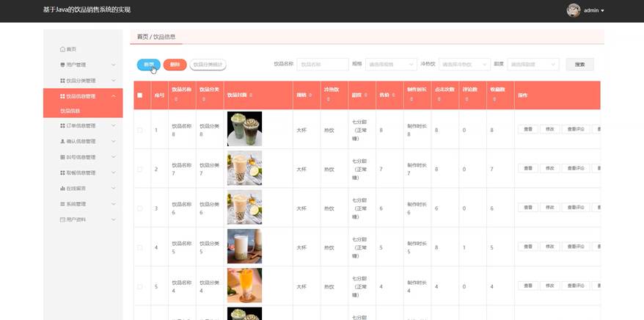644x320 pixels.
Task: Check the select-all header checkbox
Action: pos(139,95)
